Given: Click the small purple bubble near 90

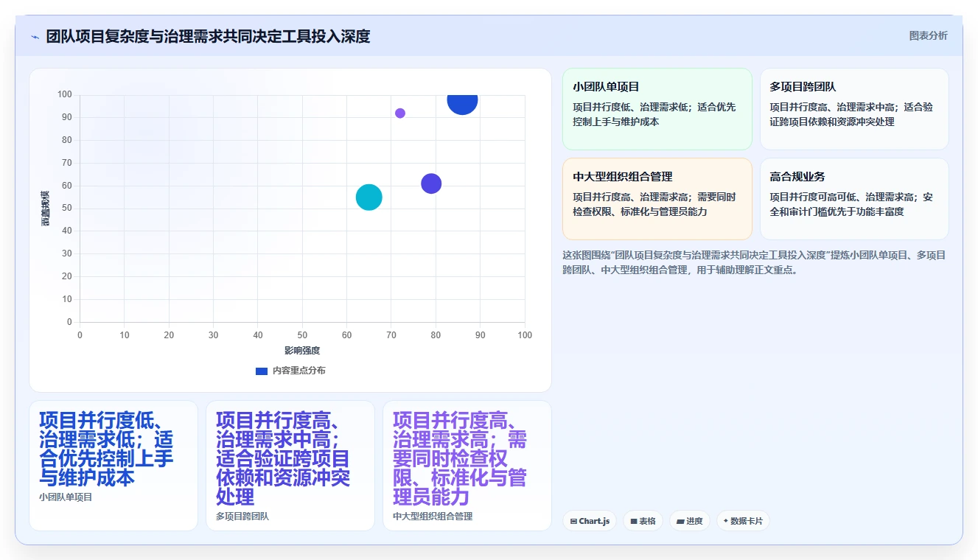Looking at the screenshot, I should coord(400,113).
